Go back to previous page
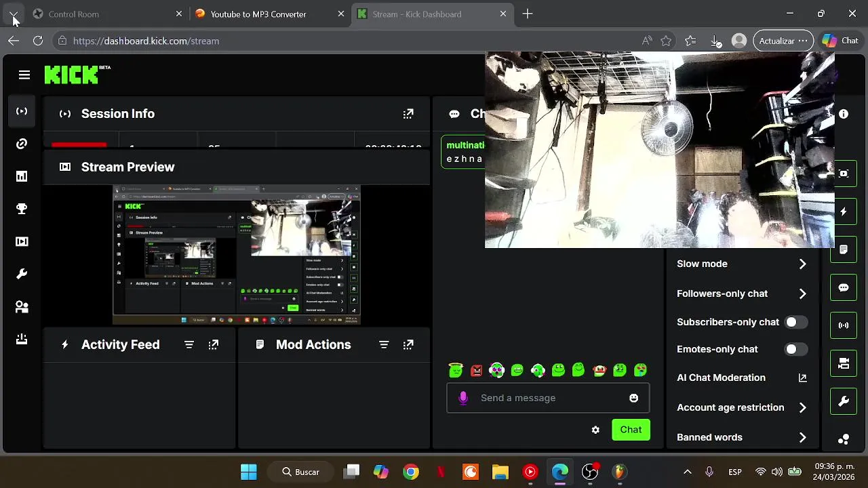The width and height of the screenshot is (868, 488). 14,41
